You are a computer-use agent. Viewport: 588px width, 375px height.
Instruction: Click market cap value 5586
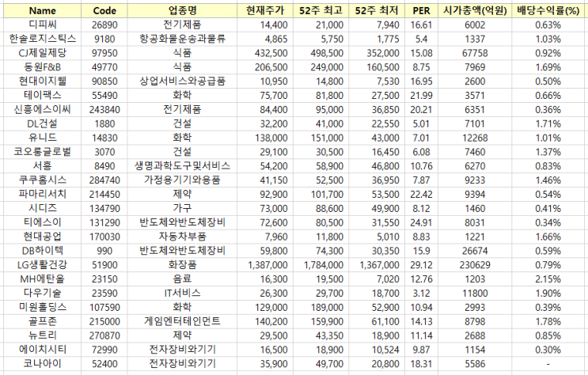[475, 364]
